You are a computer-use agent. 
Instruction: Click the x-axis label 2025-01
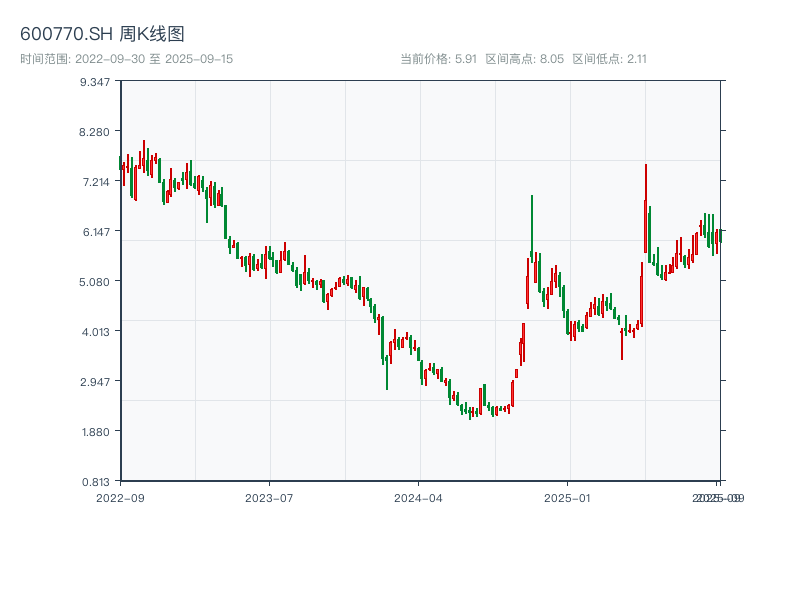[x=567, y=498]
